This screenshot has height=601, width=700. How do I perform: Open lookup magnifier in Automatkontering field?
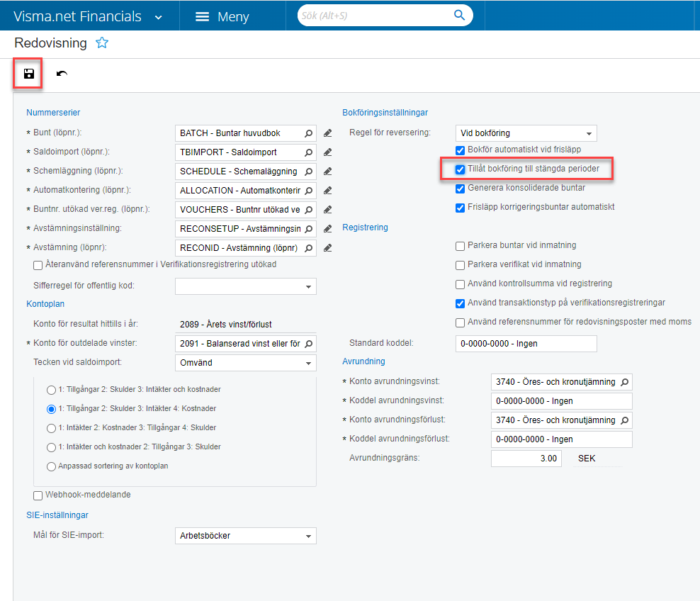coord(309,191)
